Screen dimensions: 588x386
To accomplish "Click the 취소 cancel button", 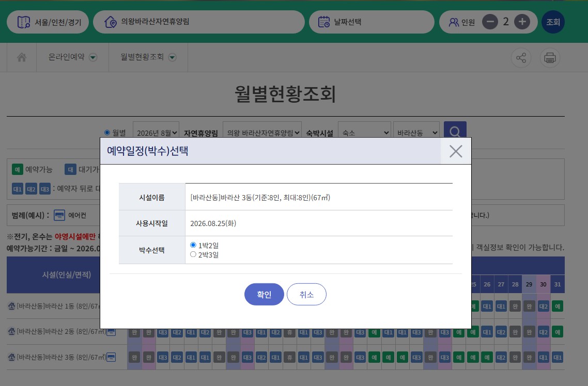I will [306, 294].
